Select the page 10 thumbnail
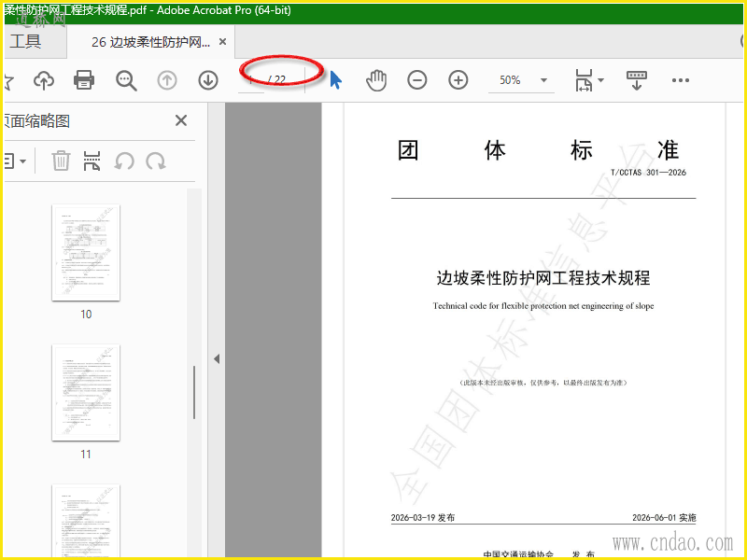This screenshot has height=560, width=747. coord(86,252)
